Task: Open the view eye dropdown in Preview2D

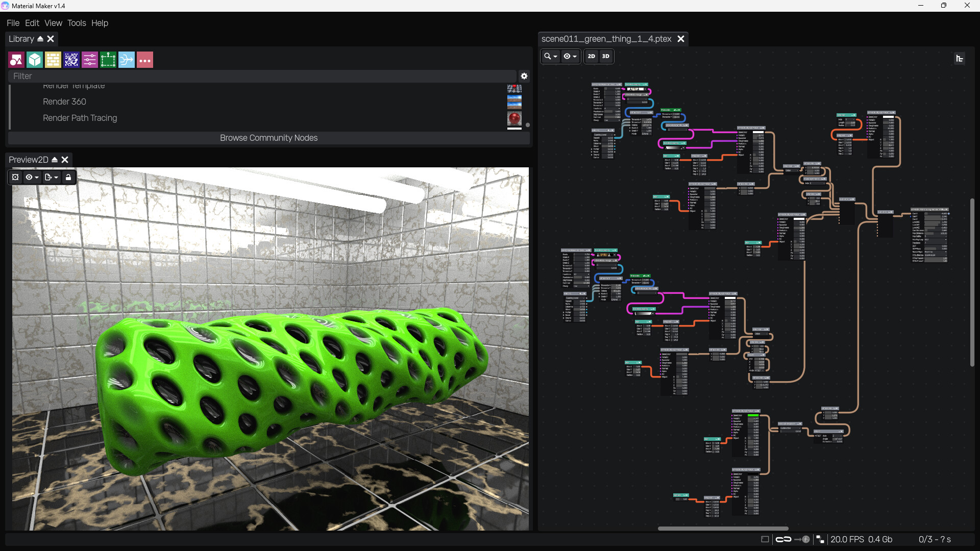Action: point(31,177)
